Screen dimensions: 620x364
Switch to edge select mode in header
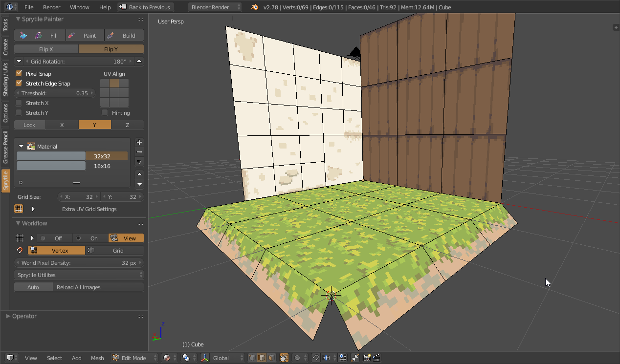[262, 358]
